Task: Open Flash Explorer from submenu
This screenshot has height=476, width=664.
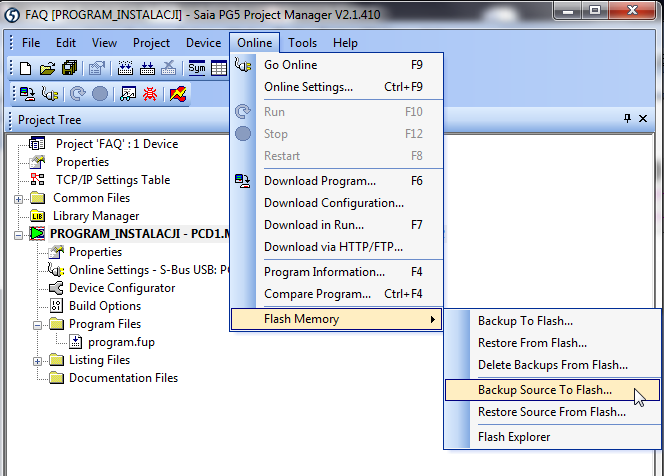Action: point(553,437)
